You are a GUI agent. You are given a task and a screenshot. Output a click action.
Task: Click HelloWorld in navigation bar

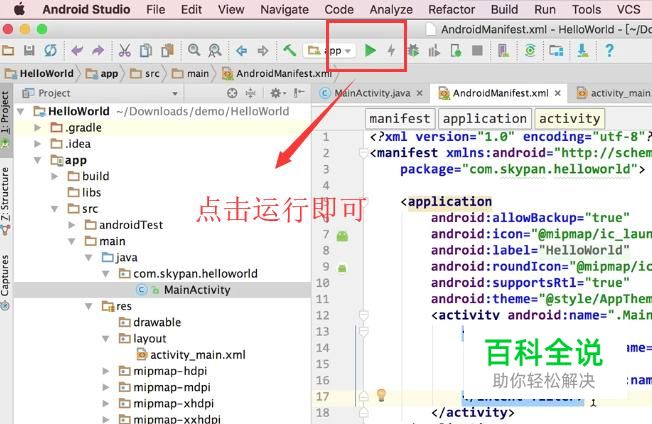pos(40,74)
